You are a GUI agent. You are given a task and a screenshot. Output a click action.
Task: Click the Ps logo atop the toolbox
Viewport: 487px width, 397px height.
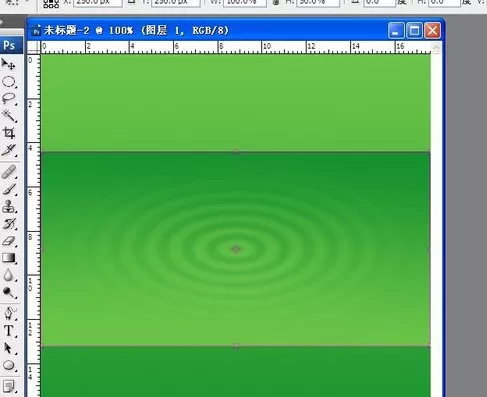[11, 45]
